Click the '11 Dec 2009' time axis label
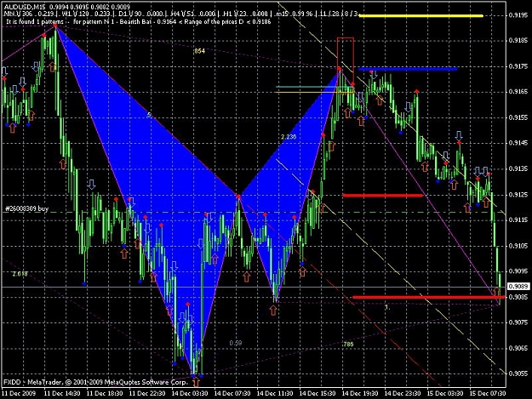The width and height of the screenshot is (532, 399). click(x=19, y=393)
